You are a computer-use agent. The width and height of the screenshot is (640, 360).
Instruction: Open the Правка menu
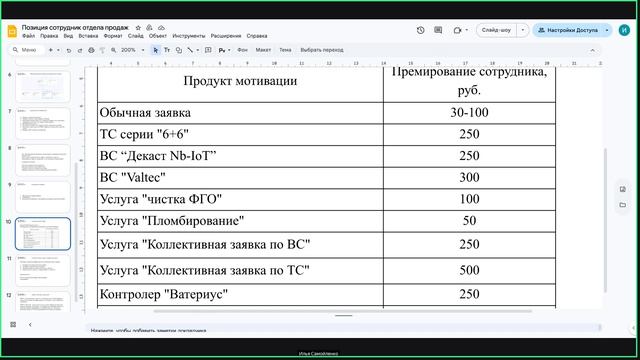click(x=49, y=36)
